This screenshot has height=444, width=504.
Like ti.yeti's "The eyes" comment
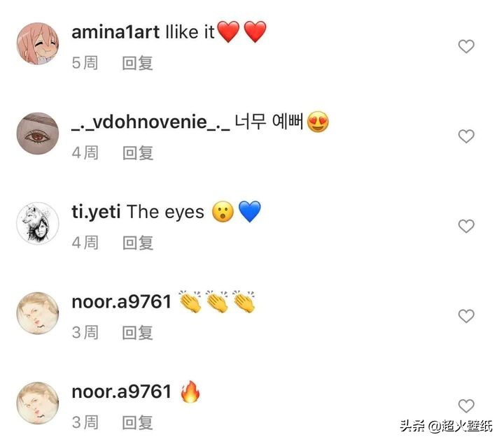click(x=465, y=226)
